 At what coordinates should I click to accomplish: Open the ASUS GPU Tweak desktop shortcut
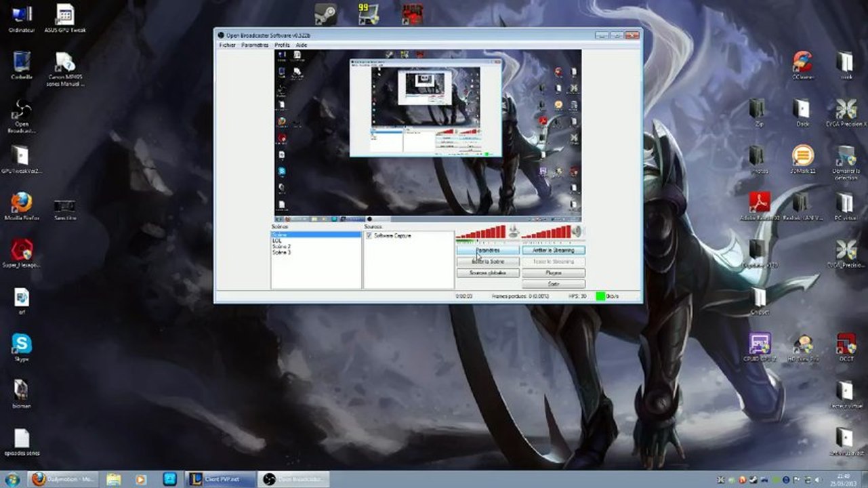click(64, 18)
